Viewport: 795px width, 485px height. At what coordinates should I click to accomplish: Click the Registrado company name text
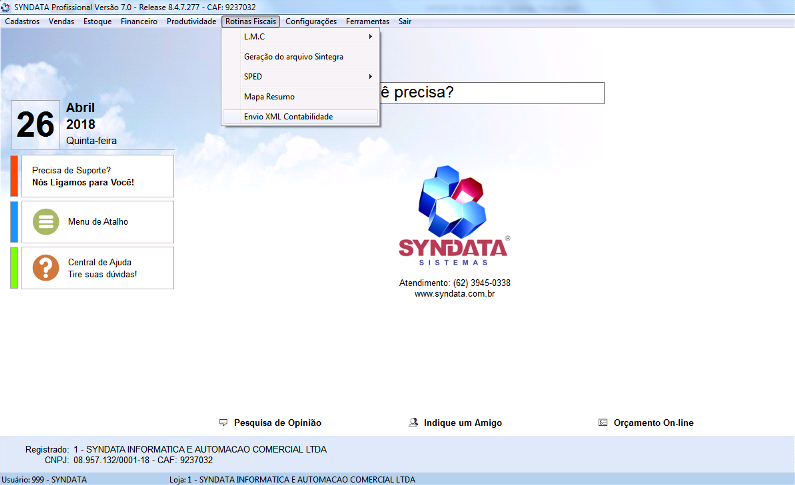(x=200, y=450)
